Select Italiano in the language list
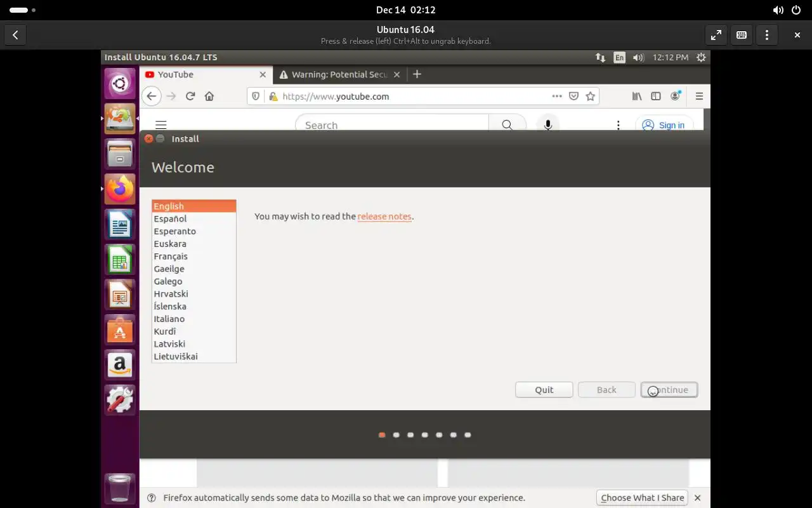The width and height of the screenshot is (812, 508). [x=194, y=319]
